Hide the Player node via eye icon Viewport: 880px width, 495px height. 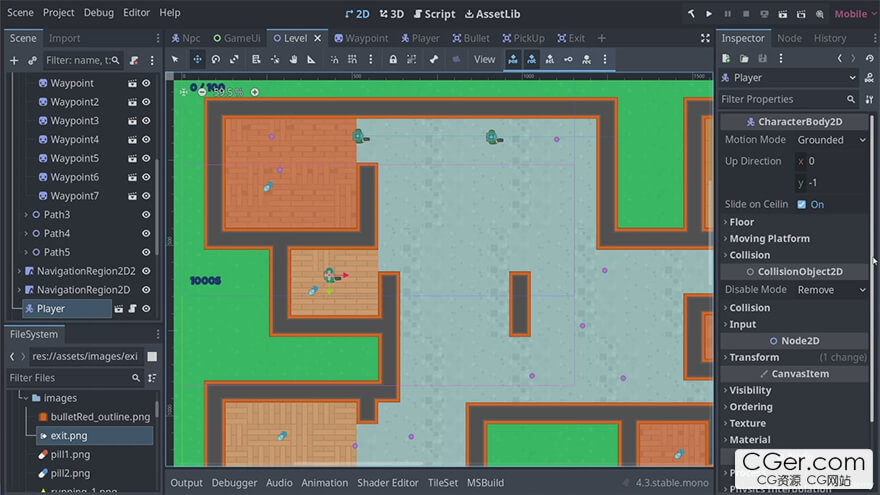[x=146, y=309]
